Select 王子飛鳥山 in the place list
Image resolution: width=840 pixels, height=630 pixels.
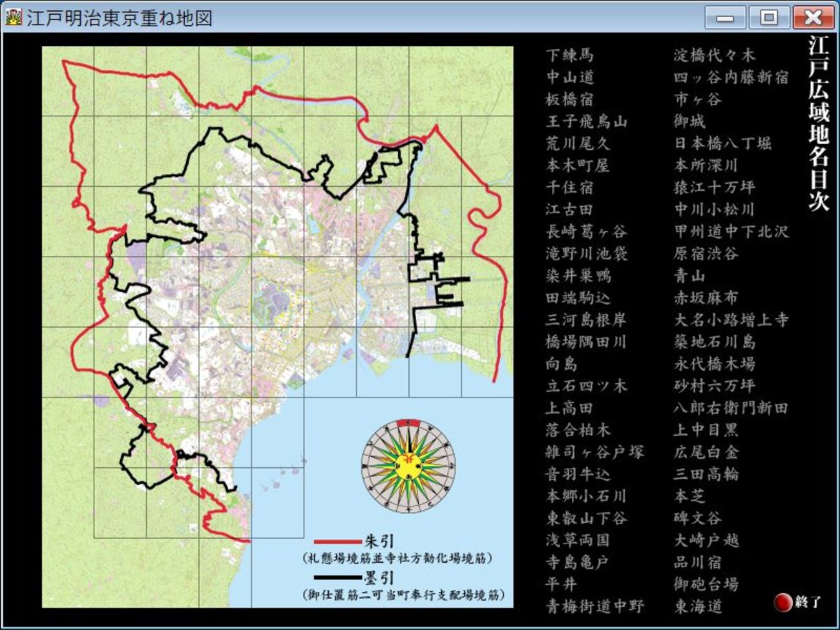click(587, 121)
